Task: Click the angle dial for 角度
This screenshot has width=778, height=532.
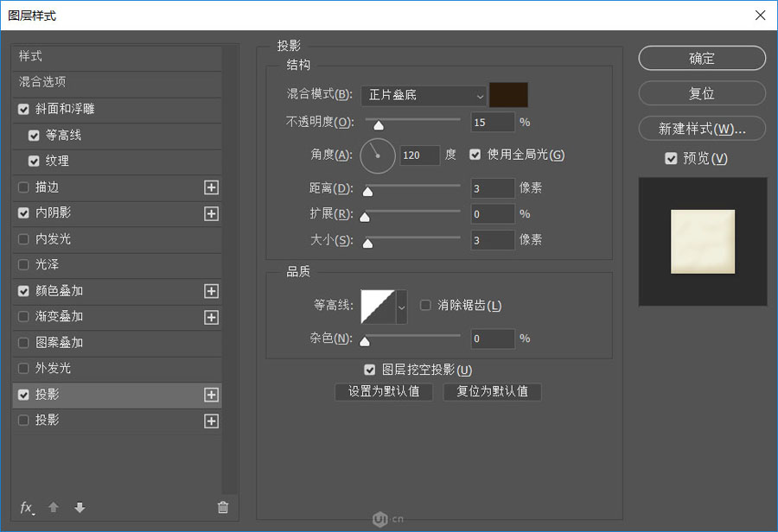Action: point(378,155)
